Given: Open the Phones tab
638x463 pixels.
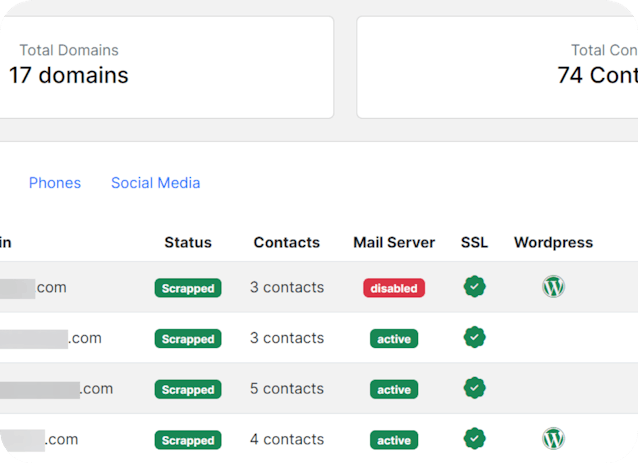Looking at the screenshot, I should point(55,183).
